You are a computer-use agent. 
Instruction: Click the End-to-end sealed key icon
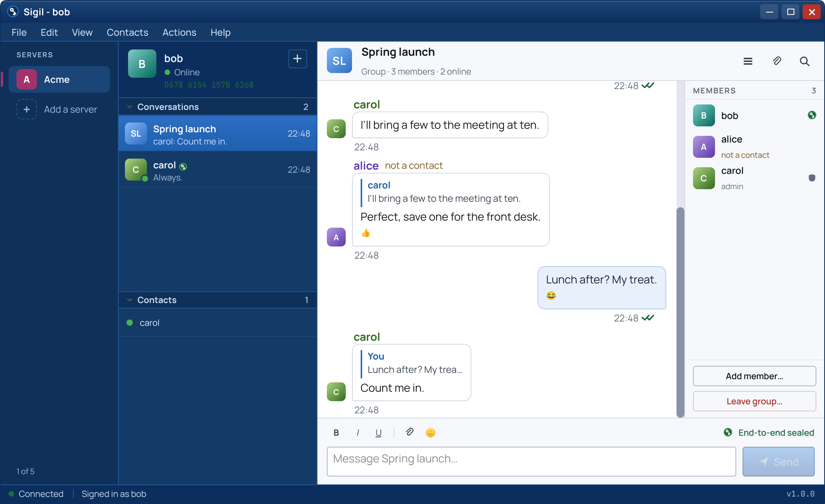click(x=728, y=432)
